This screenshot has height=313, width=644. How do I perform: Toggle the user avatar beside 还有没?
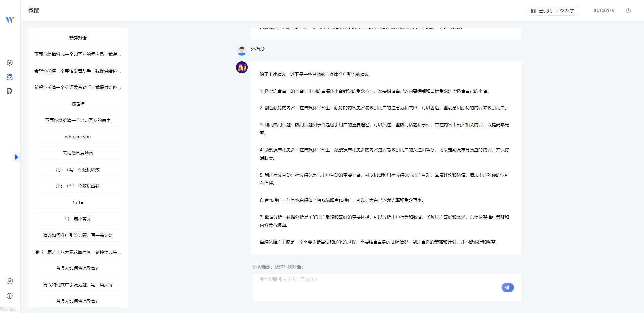[x=241, y=50]
